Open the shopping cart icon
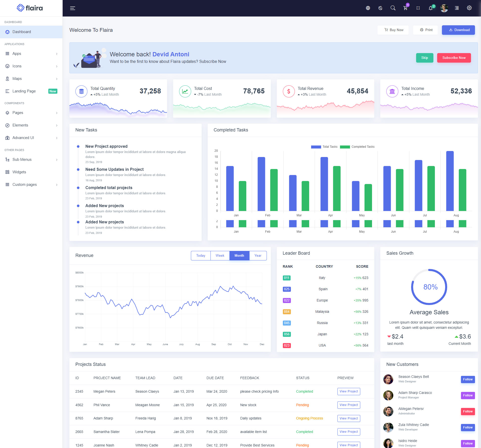481x448 pixels. coord(405,8)
